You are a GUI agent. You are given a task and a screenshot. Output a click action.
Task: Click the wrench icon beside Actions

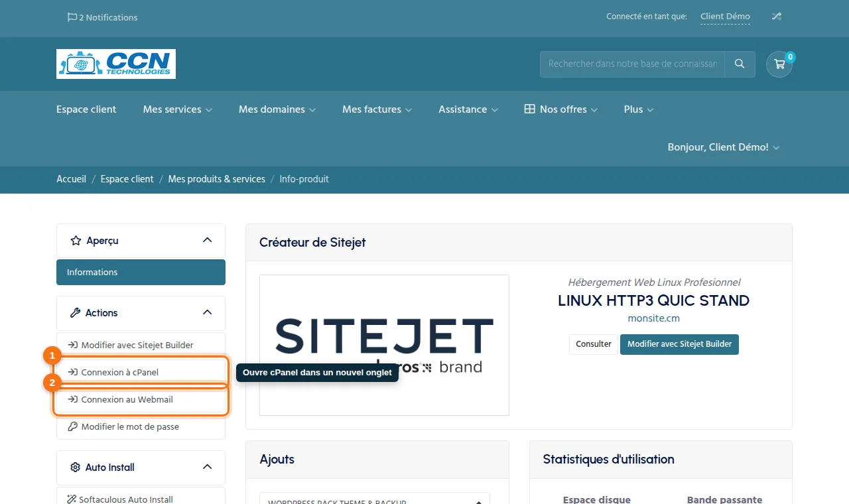[x=75, y=313]
